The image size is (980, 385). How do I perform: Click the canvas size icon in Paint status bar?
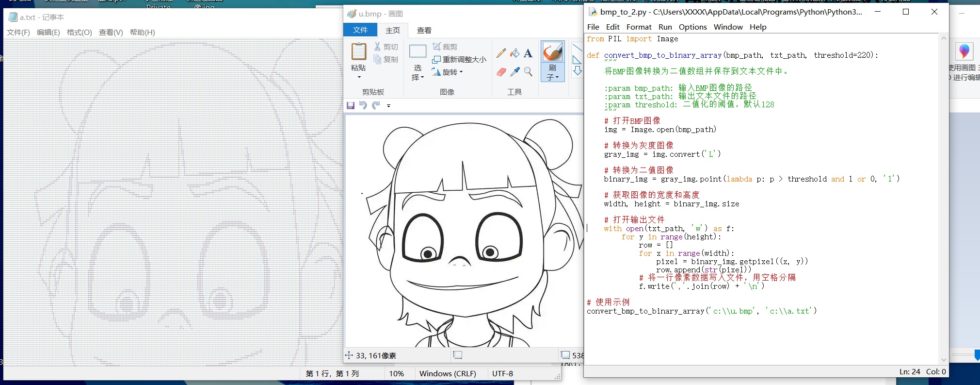click(565, 355)
